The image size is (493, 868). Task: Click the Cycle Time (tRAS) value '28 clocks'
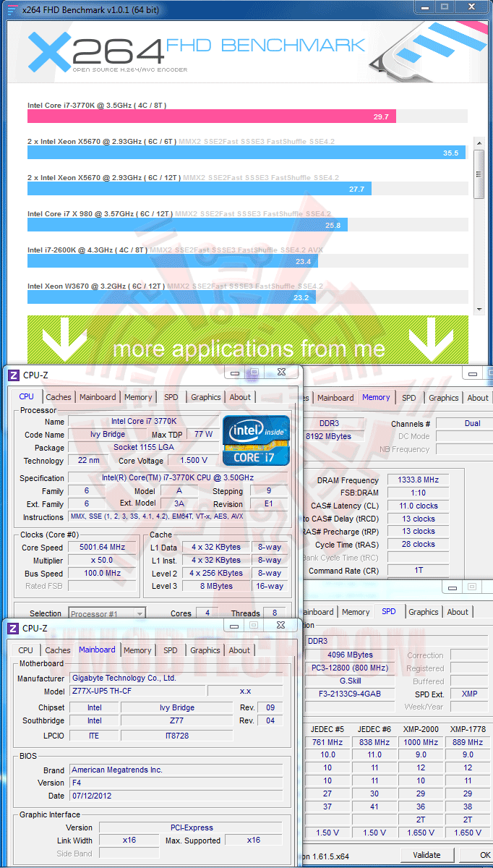click(418, 545)
